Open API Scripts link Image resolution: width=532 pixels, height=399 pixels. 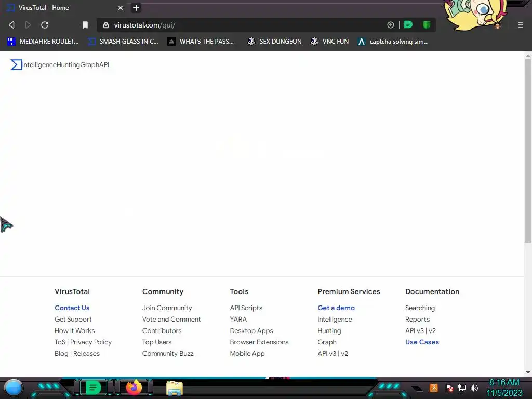pyautogui.click(x=246, y=308)
